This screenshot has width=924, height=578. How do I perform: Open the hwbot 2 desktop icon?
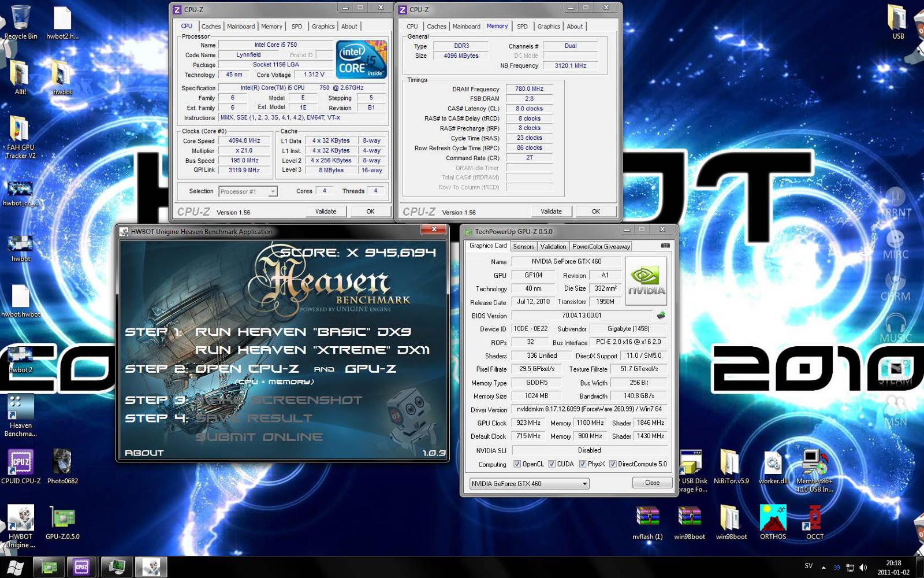(x=21, y=360)
